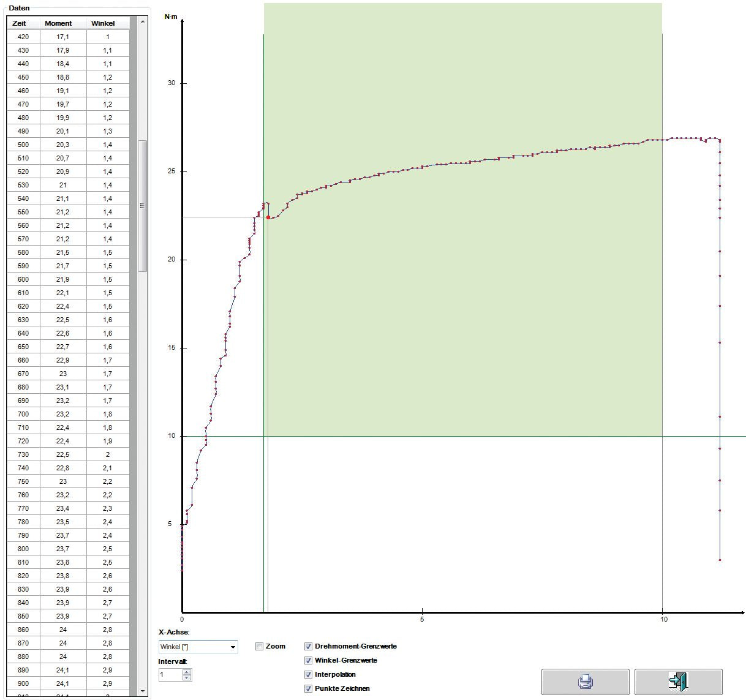Click the dropdown arrow on the X-Achse combo box
This screenshot has height=700, width=746.
click(232, 647)
